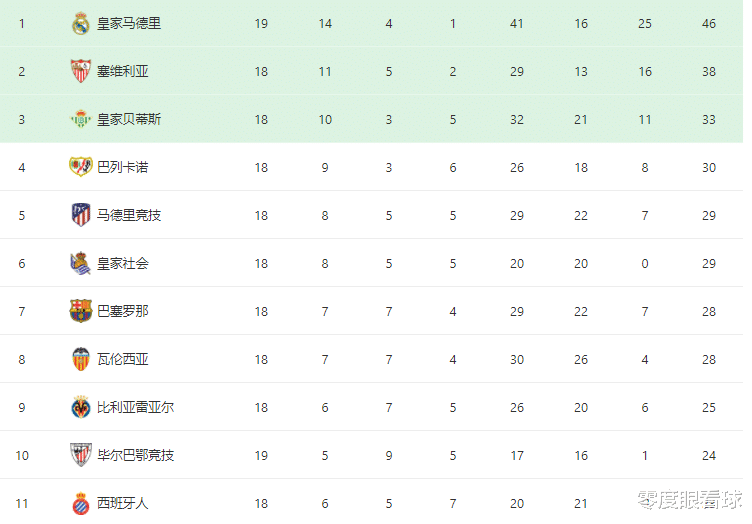The width and height of the screenshot is (752, 524).
Task: Click the Espanyol club crest
Action: pos(81,503)
